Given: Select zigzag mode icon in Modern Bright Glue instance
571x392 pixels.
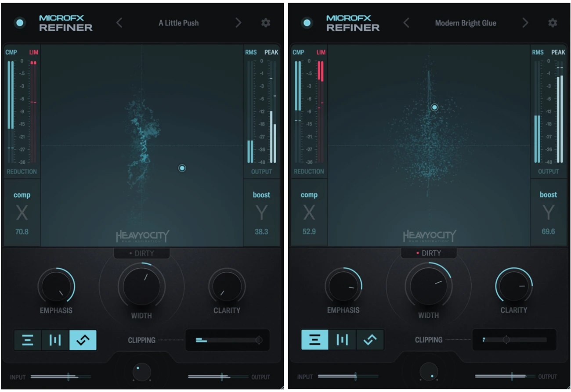Looking at the screenshot, I should click(370, 340).
